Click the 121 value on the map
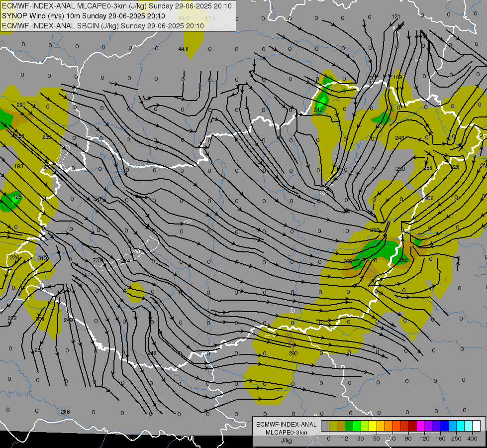 coord(396,16)
